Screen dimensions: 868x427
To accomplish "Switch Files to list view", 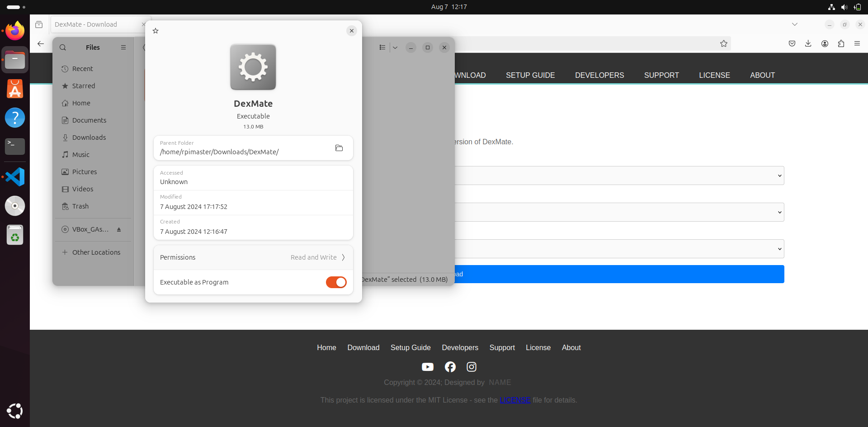I will (x=382, y=47).
